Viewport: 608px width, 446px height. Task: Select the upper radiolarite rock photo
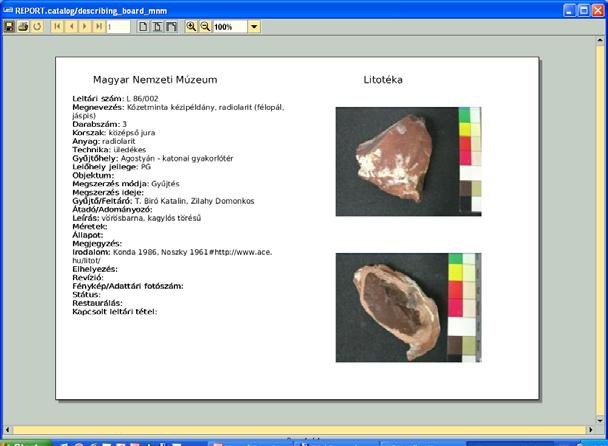(x=408, y=161)
